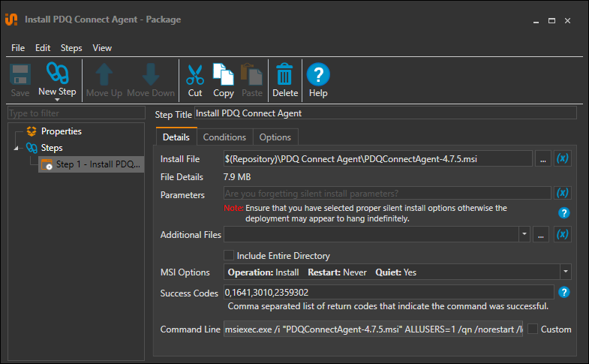Click the Paste clipboard icon
The width and height of the screenshot is (589, 364).
coord(251,74)
